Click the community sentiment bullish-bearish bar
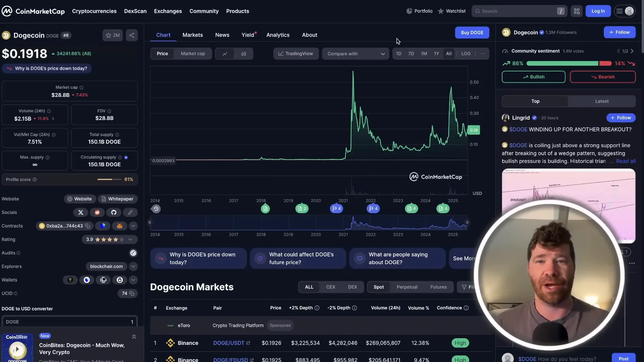The width and height of the screenshot is (644, 362). click(569, 63)
